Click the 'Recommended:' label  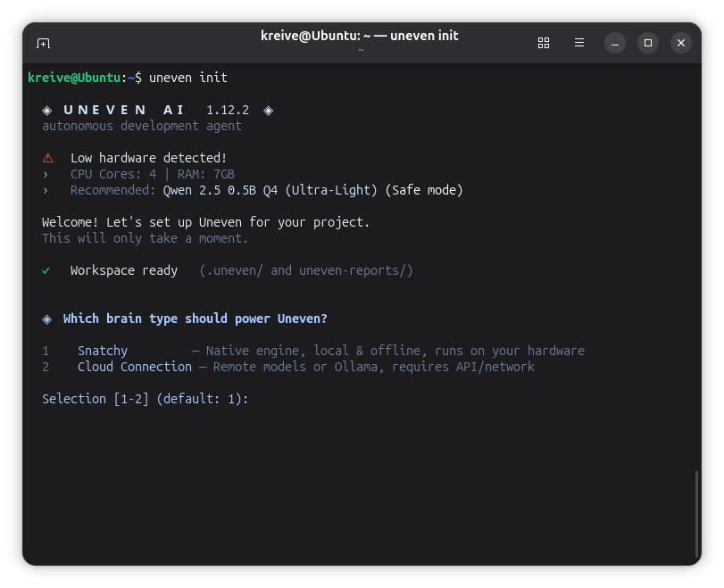click(113, 190)
